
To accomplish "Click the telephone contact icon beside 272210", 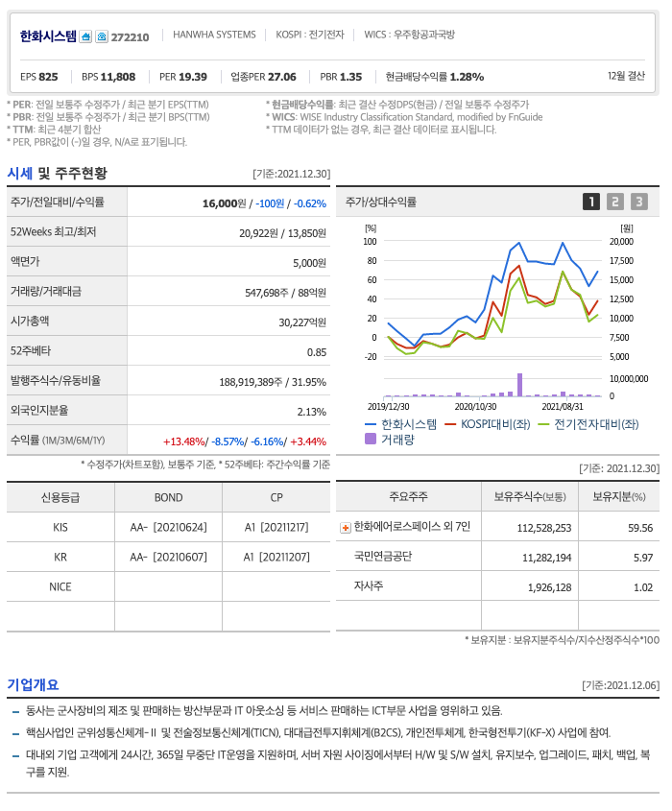I will [x=102, y=36].
